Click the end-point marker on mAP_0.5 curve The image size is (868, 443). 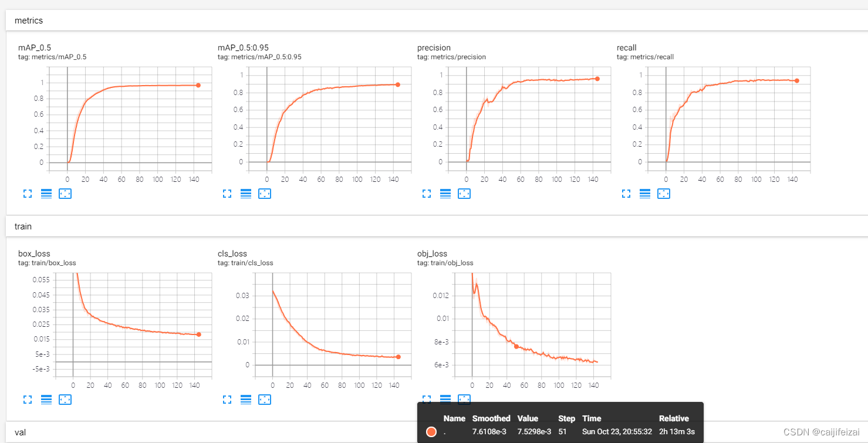[x=198, y=85]
